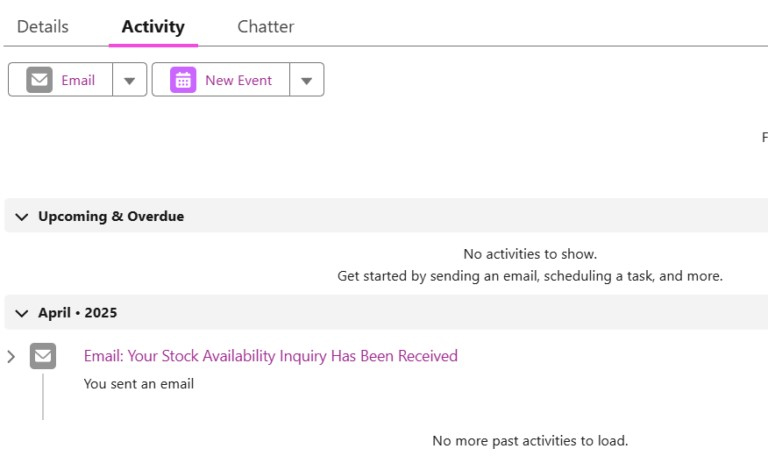Click the 'No more past activities to load' message

(530, 441)
